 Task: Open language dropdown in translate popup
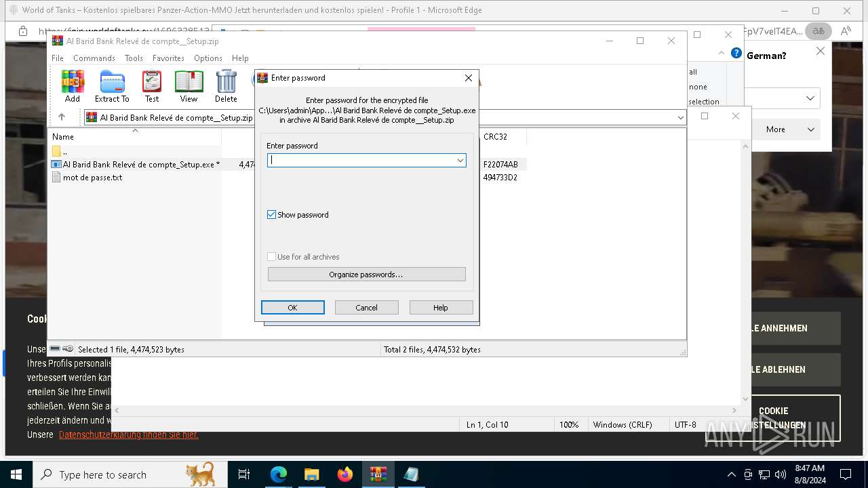point(810,98)
